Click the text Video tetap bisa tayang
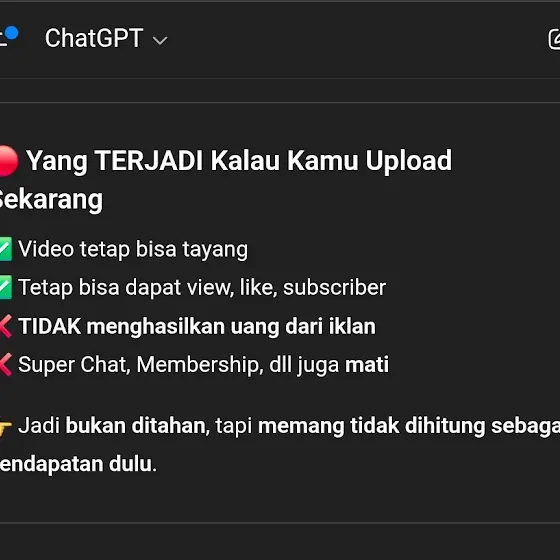The width and height of the screenshot is (560, 560). pyautogui.click(x=133, y=249)
